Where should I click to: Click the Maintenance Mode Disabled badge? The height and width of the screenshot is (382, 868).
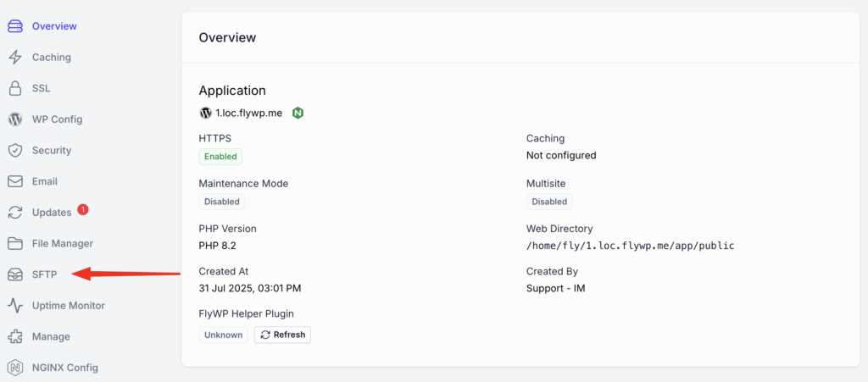pos(221,202)
